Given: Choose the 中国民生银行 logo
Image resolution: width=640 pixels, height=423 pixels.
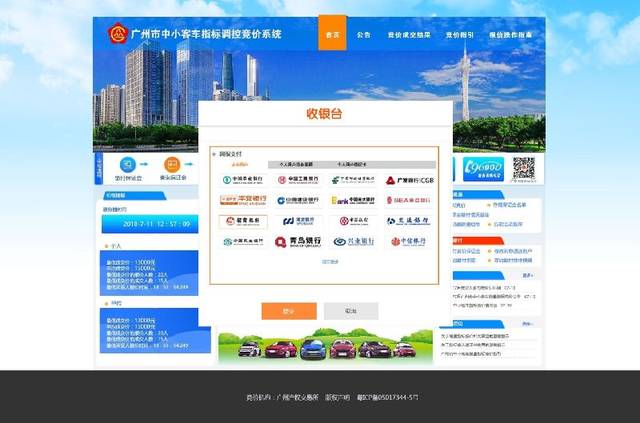Looking at the screenshot, I should (243, 242).
